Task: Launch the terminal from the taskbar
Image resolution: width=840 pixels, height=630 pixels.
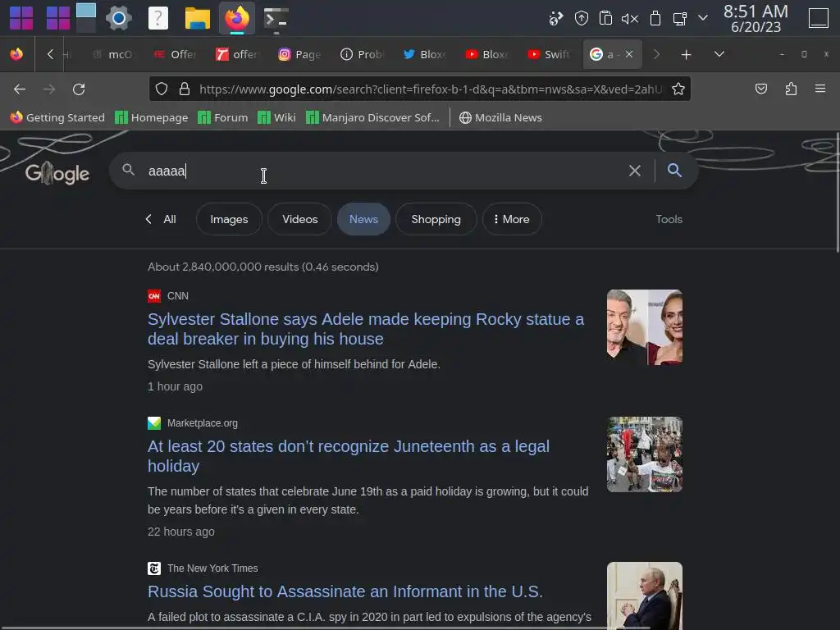Action: 276,18
